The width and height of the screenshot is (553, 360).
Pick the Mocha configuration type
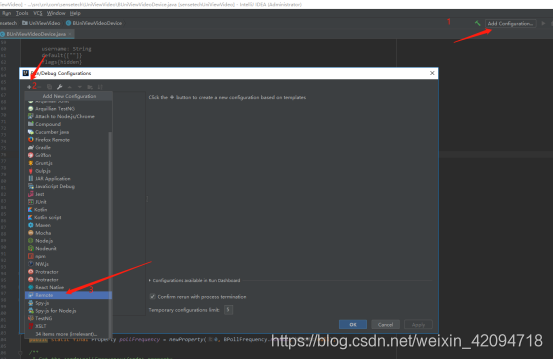[68, 233]
